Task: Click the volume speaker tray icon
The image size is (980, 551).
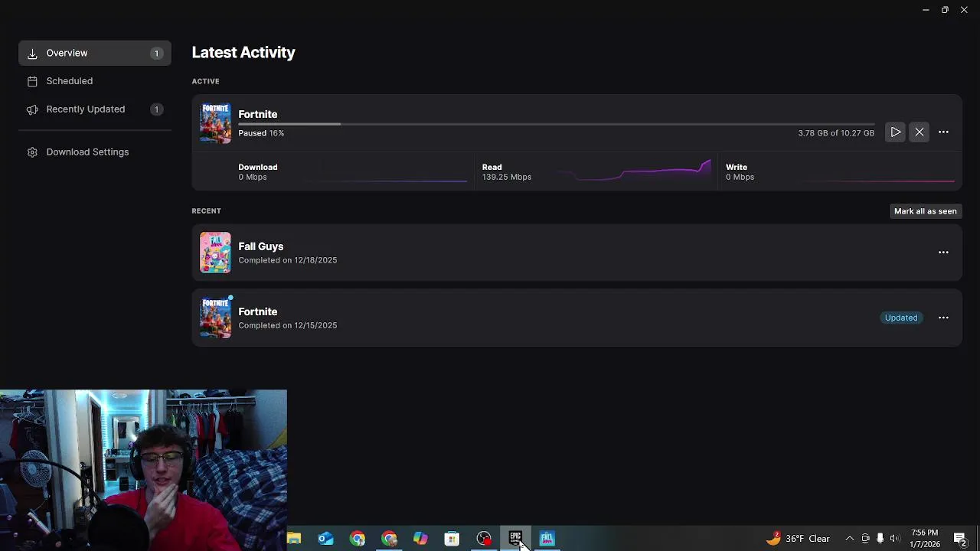Action: pos(894,539)
